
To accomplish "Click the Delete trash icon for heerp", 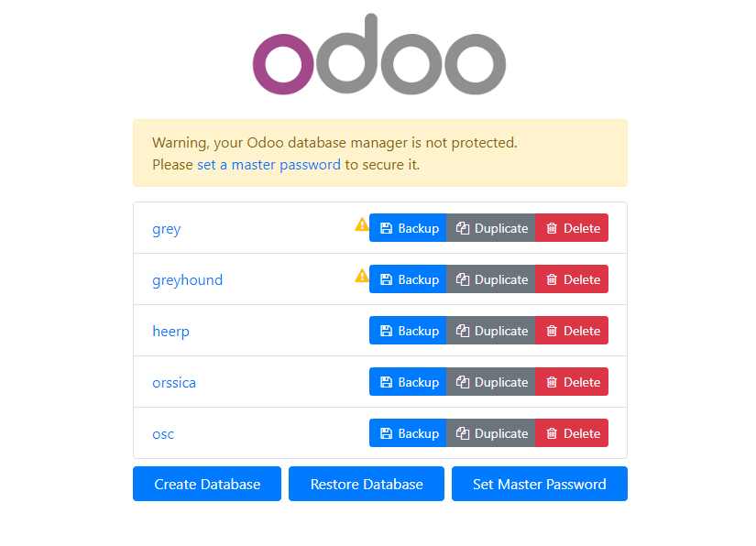I will [x=552, y=331].
